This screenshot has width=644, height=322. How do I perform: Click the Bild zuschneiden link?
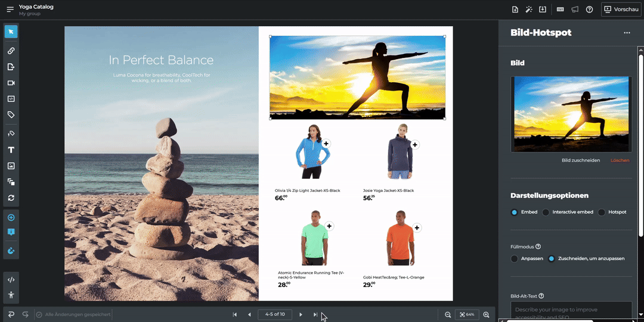[580, 160]
